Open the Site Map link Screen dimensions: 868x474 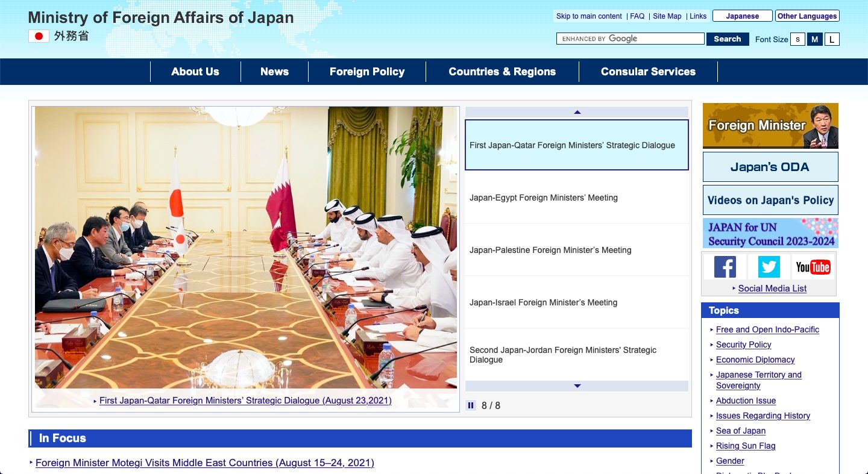[667, 16]
